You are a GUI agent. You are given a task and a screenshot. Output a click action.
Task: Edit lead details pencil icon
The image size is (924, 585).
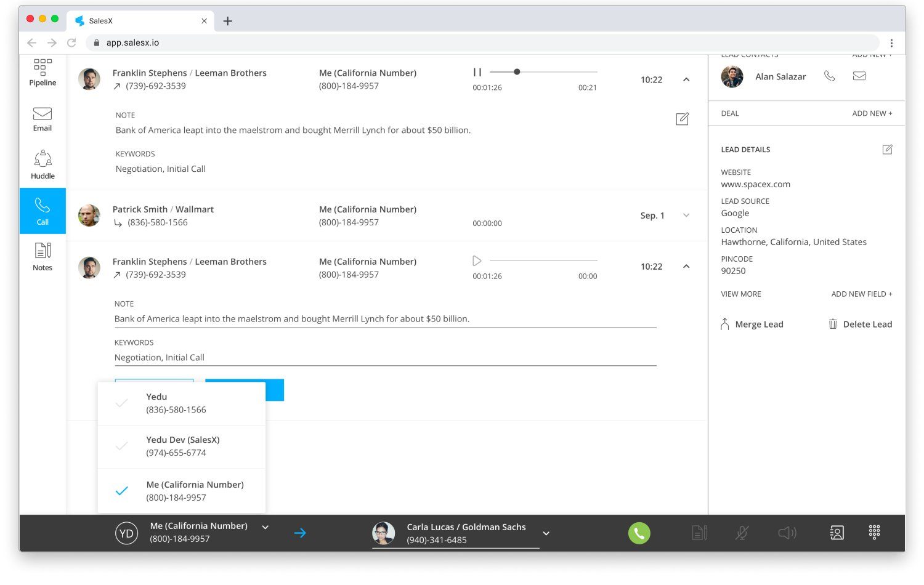[x=887, y=150]
